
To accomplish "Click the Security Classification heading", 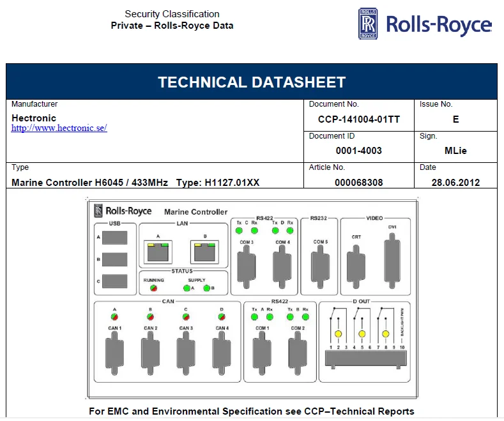I will [x=172, y=14].
